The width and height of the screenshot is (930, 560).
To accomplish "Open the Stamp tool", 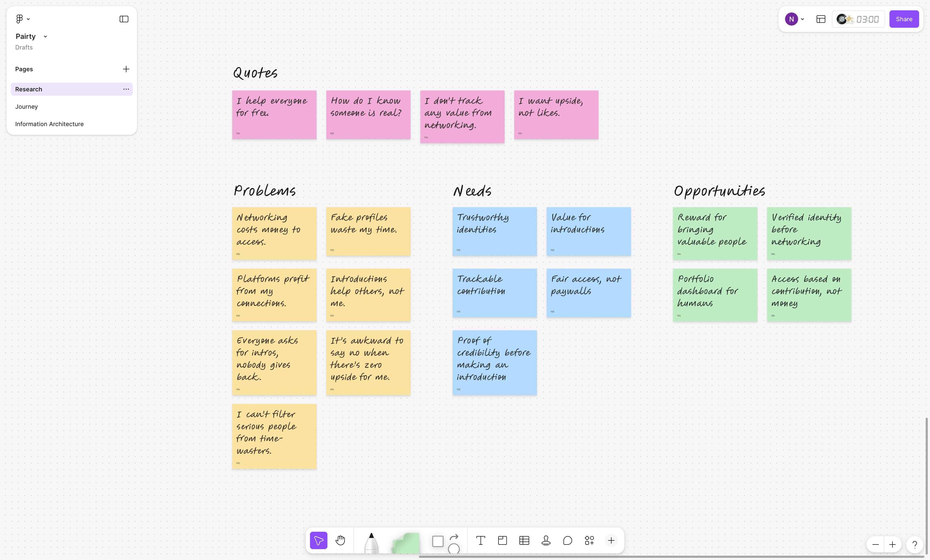I will [546, 540].
